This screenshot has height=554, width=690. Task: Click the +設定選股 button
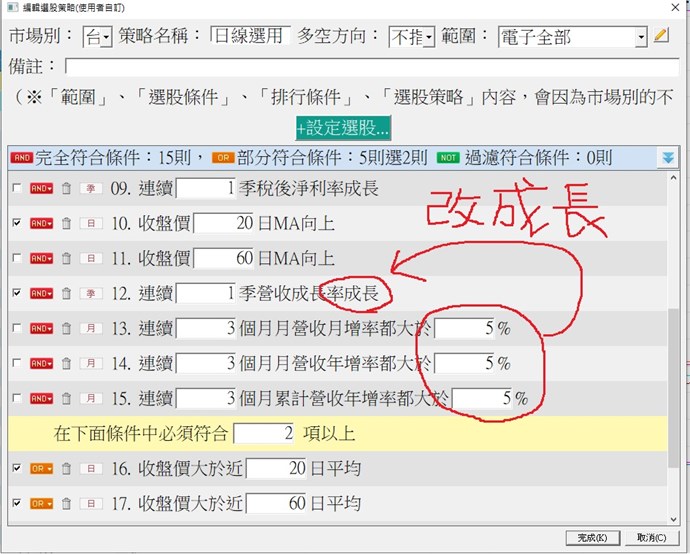[x=343, y=128]
